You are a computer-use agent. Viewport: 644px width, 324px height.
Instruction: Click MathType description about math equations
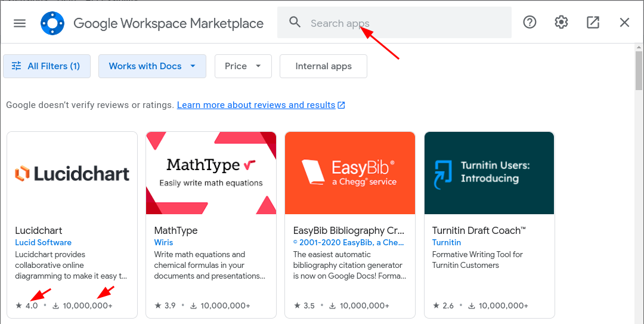210,265
